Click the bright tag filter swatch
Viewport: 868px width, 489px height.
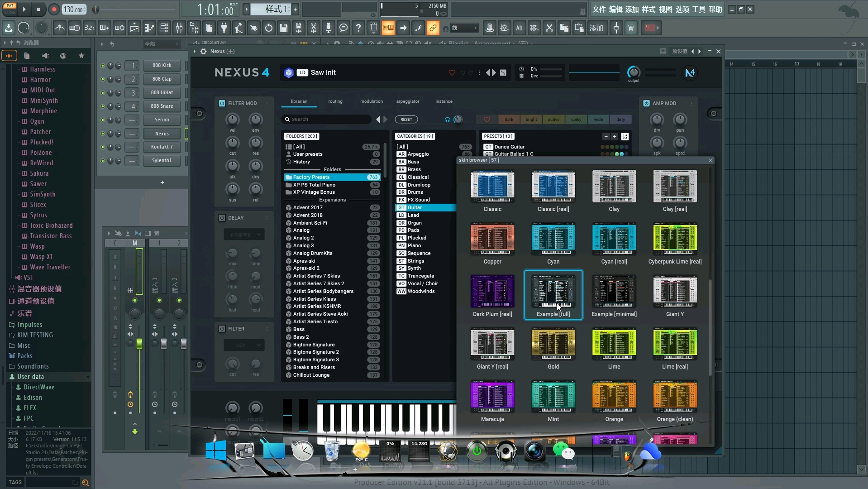[x=531, y=120]
